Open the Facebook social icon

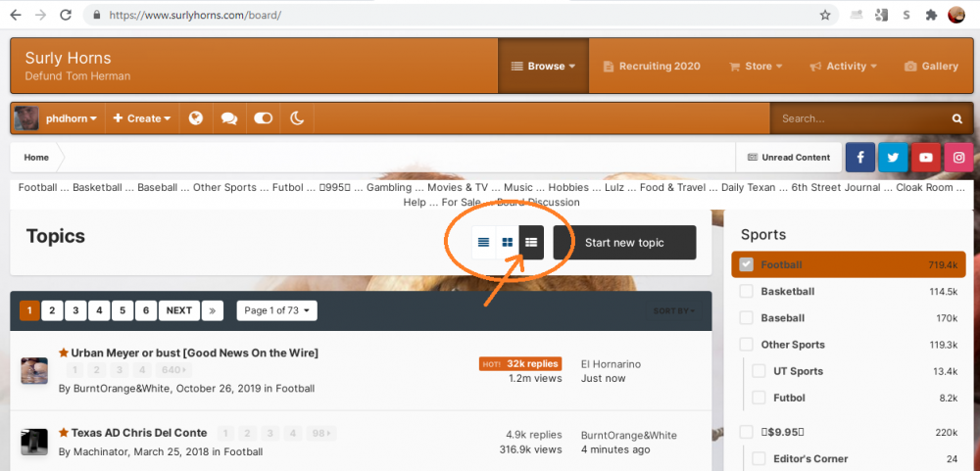(x=860, y=158)
